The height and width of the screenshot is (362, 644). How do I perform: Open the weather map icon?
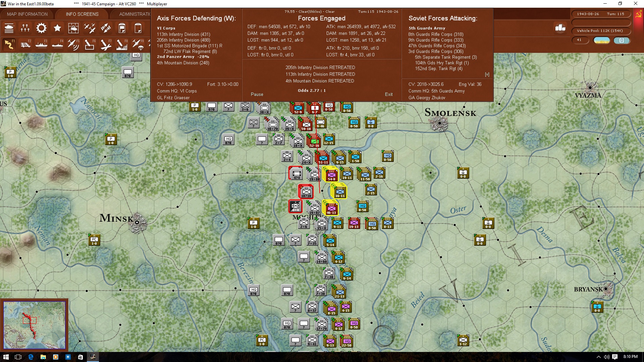[73, 28]
